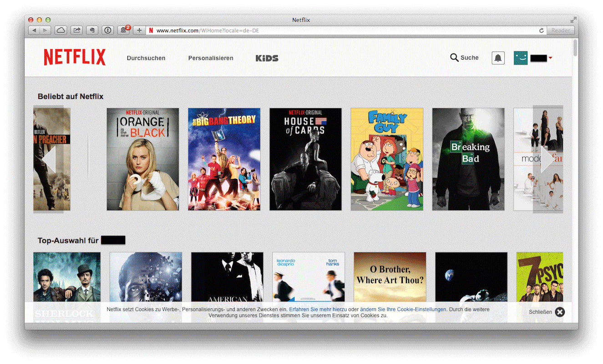Go back with Safari back arrow
The image size is (603, 364).
34,30
